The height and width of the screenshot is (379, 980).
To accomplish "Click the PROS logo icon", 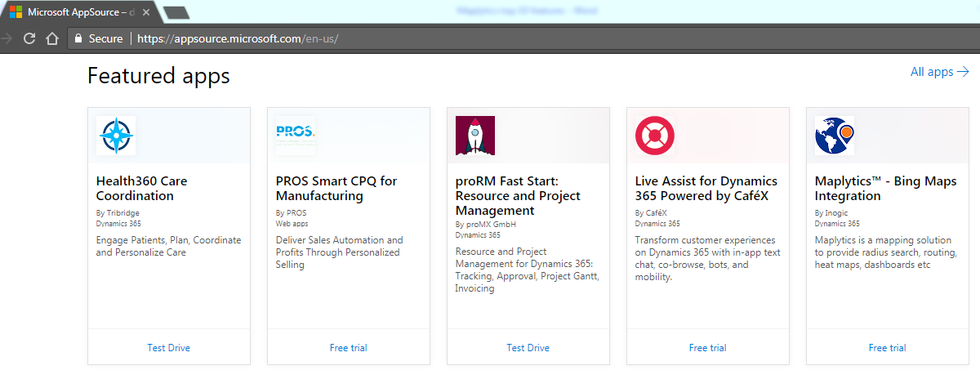I will pos(296,136).
